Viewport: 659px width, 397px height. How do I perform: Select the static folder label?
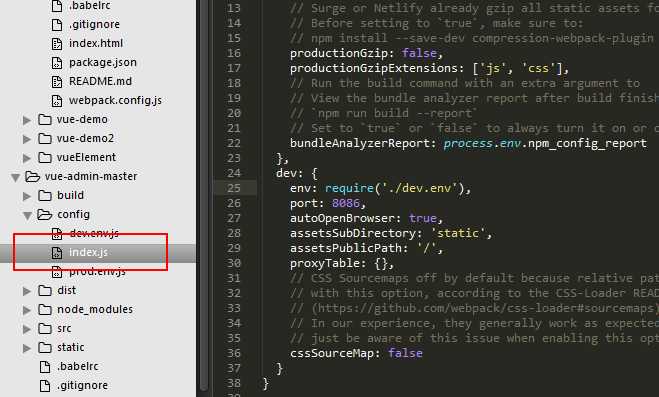[71, 347]
